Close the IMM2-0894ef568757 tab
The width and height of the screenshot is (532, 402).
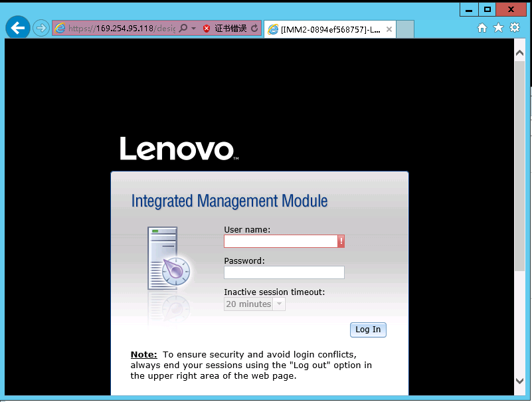(x=389, y=29)
